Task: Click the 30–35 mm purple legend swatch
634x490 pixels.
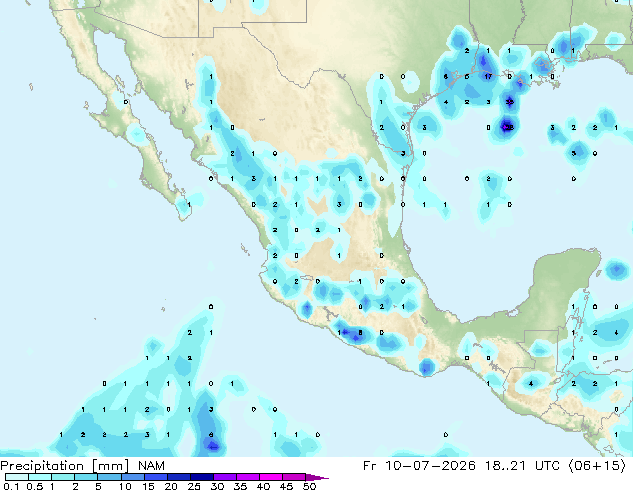Action: point(225,477)
